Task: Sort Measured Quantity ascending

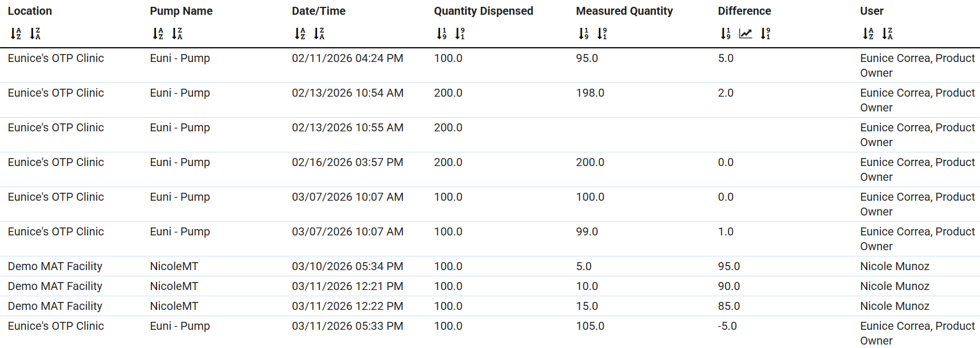Action: (584, 34)
